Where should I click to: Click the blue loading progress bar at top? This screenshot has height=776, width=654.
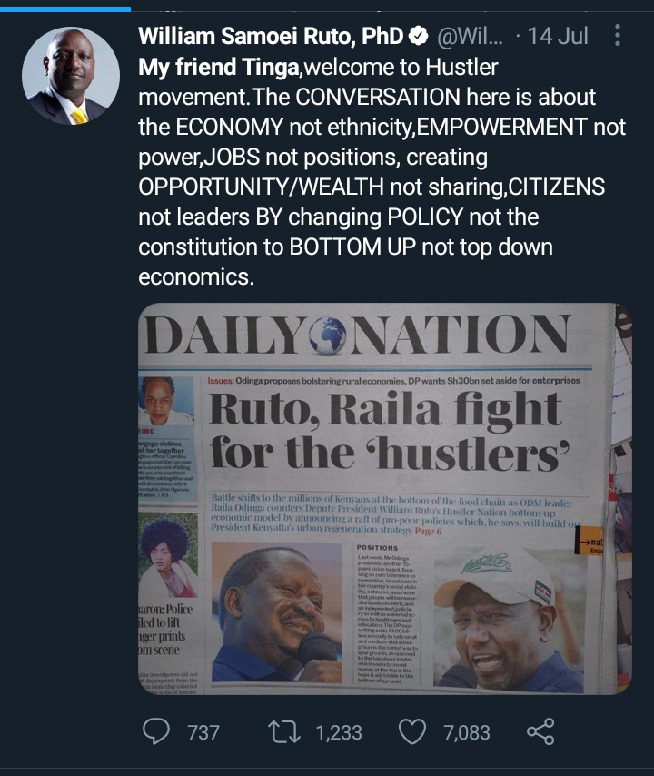pyautogui.click(x=65, y=8)
